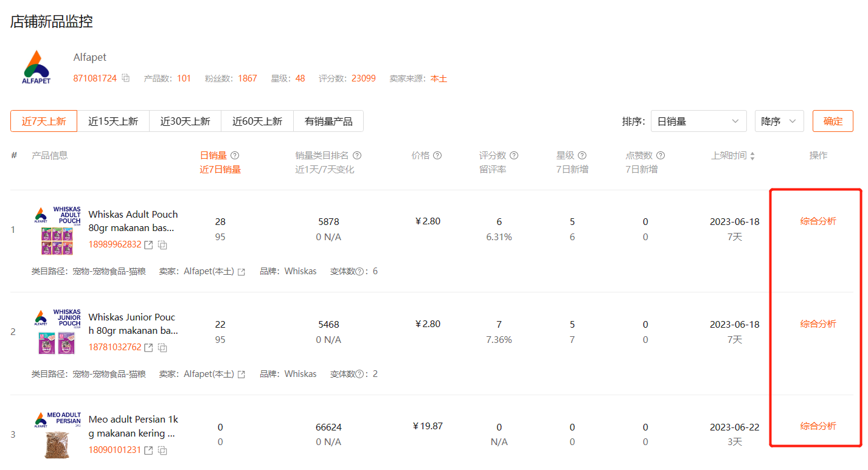Screen dimensions: 868x470
Task: Open the 降序 sort order dropdown
Action: pos(779,121)
